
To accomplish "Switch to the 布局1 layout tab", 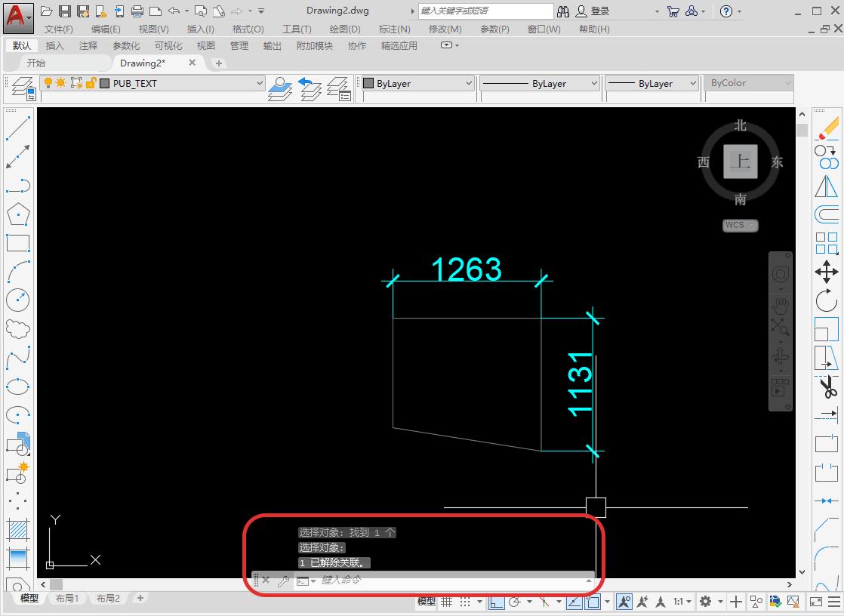I will [66, 598].
